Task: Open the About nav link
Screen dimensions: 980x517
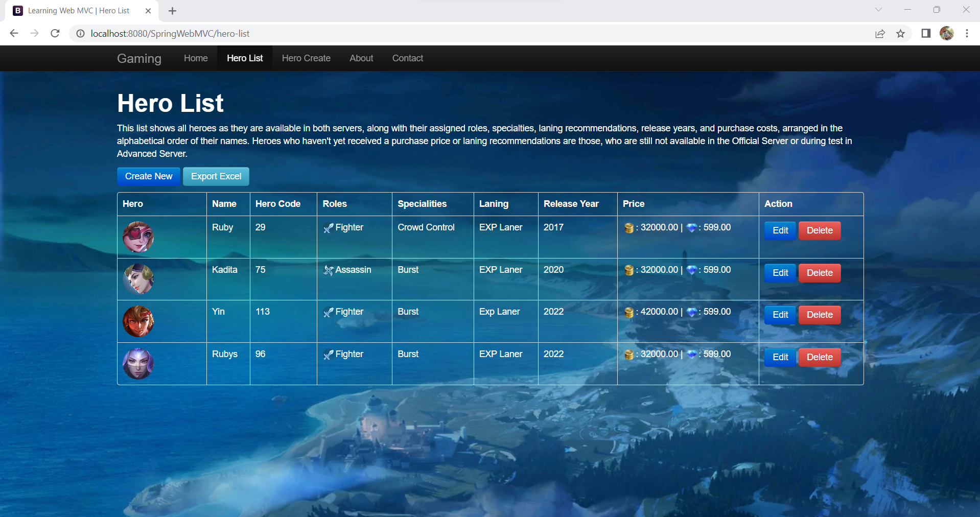Action: point(361,58)
